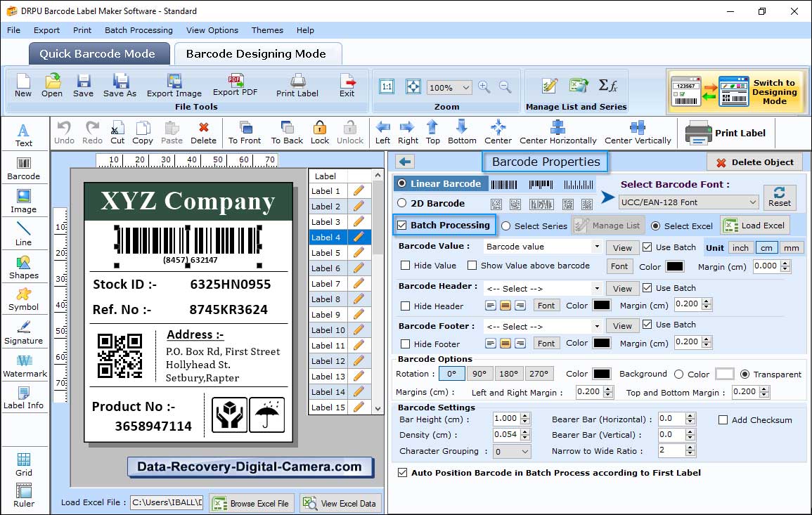Click the Save icon
This screenshot has height=515, width=812.
pos(84,86)
